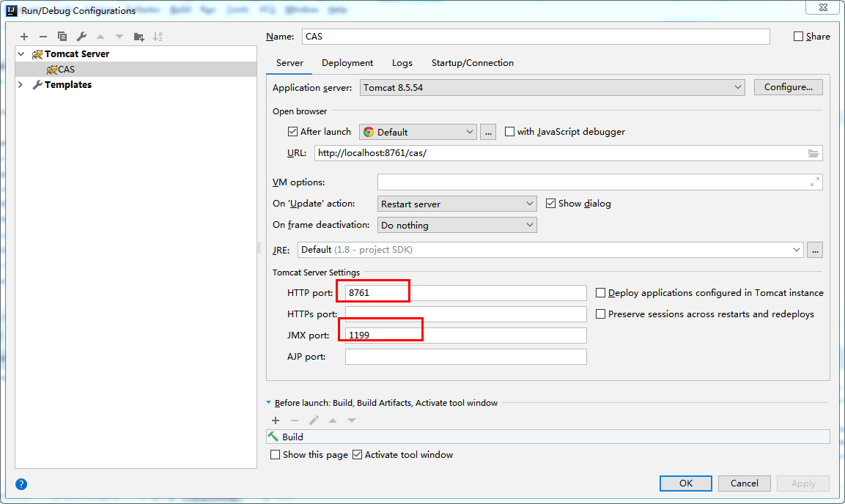
Task: Collapse Before launch section
Action: tap(268, 402)
